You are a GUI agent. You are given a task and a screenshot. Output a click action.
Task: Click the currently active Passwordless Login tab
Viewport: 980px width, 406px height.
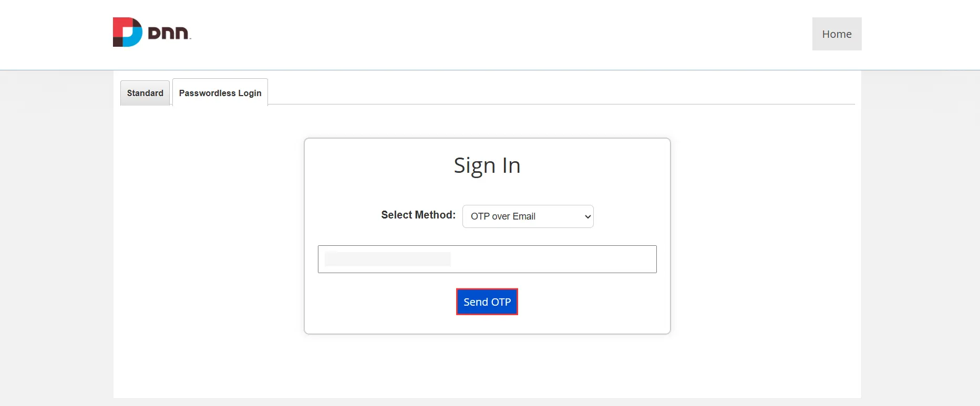tap(220, 92)
